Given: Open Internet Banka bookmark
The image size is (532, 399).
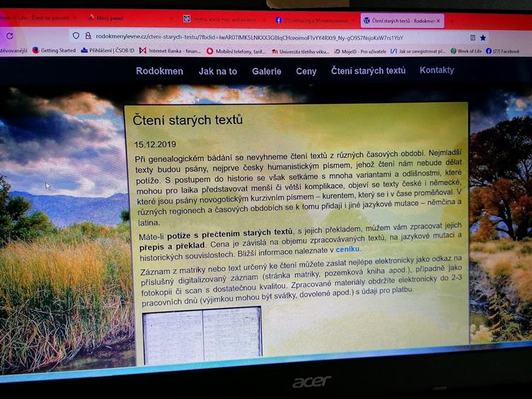Looking at the screenshot, I should (170, 51).
